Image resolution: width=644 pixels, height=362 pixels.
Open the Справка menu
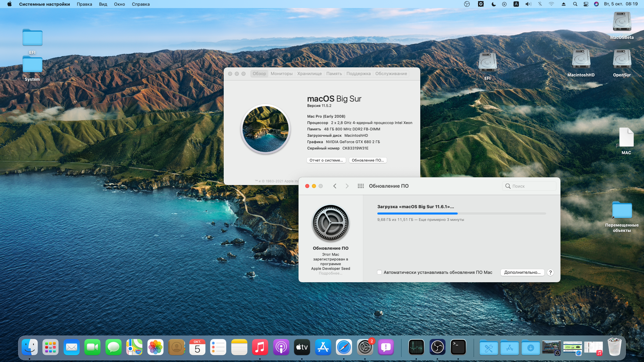coord(141,4)
